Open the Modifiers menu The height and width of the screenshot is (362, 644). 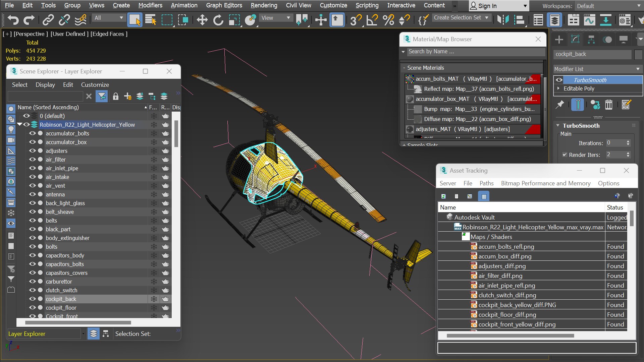[150, 5]
